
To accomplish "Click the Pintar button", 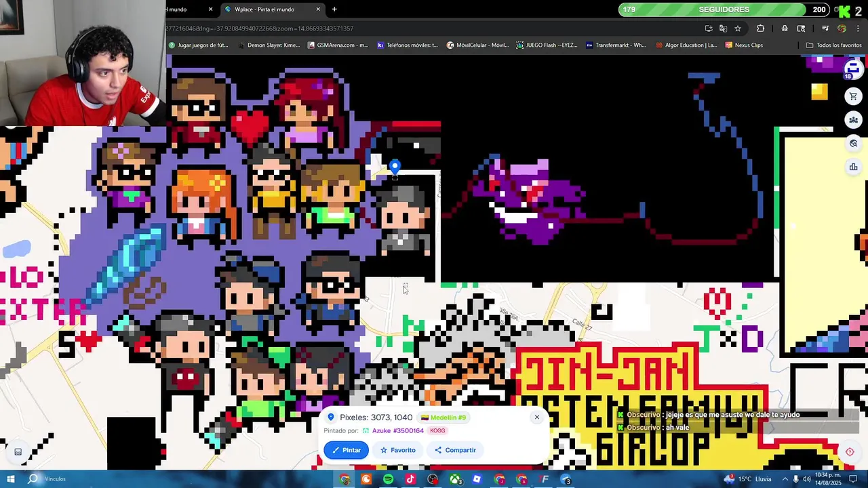I will click(346, 450).
